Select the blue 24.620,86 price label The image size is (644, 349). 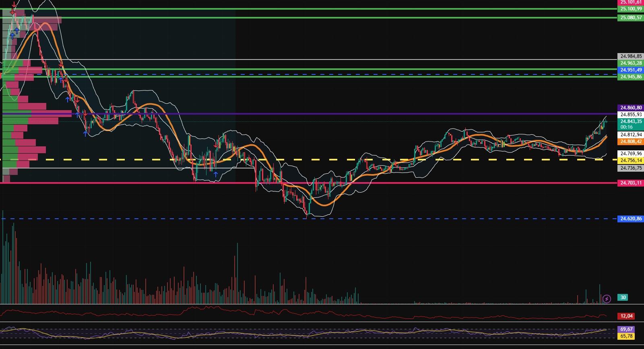tap(630, 219)
